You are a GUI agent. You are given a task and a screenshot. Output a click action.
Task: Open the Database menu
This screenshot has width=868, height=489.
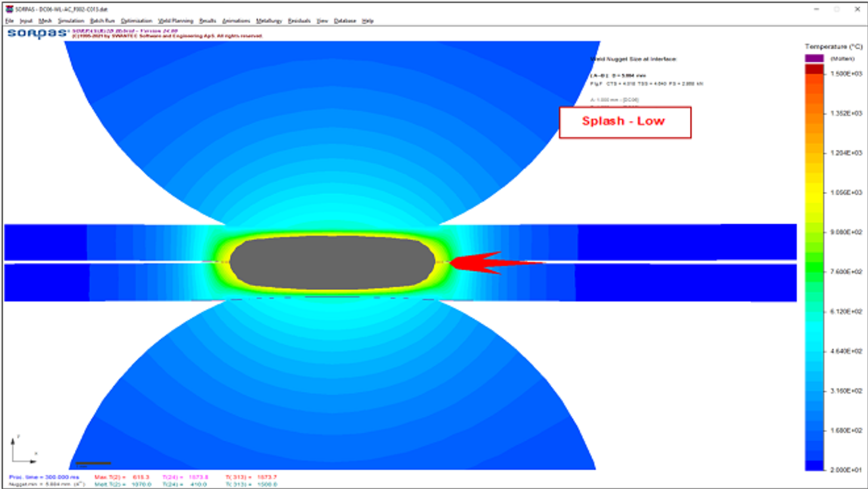coord(345,21)
